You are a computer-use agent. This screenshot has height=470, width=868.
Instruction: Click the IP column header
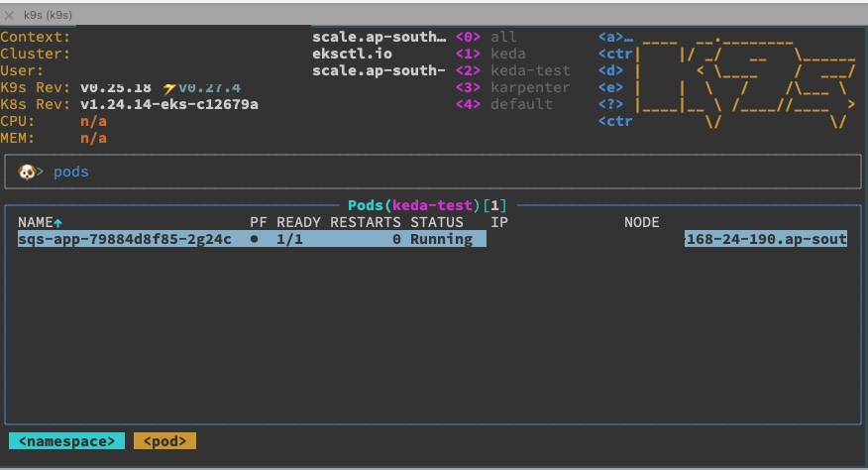[499, 222]
